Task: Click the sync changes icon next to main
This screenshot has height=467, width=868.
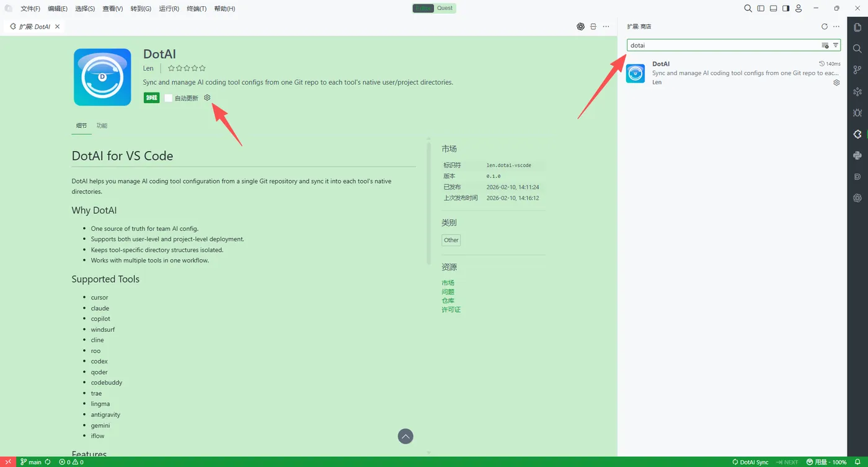Action: [48, 462]
